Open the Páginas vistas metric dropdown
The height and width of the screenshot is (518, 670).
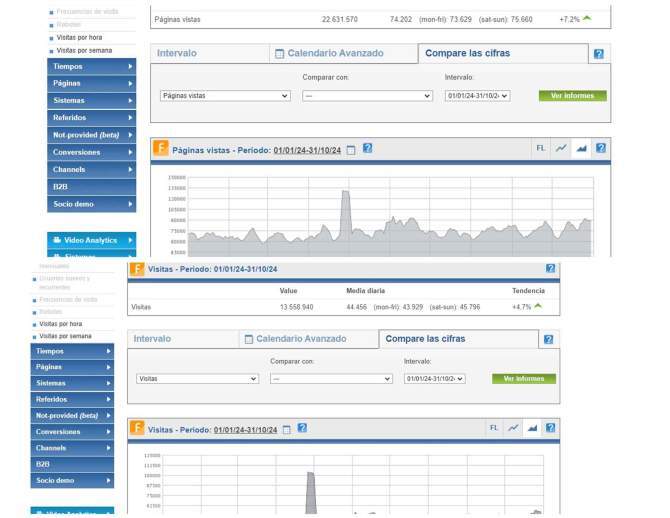click(225, 96)
